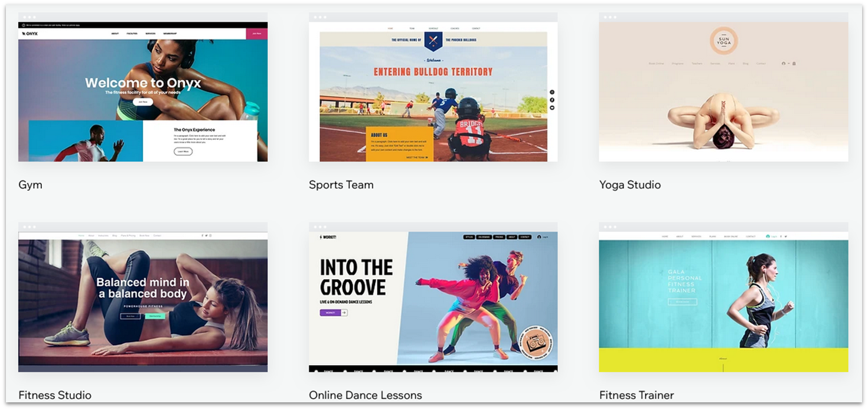Click the Instagram icon on the Sports Team template
Viewport: 868px width, 410px height.
coord(553,92)
